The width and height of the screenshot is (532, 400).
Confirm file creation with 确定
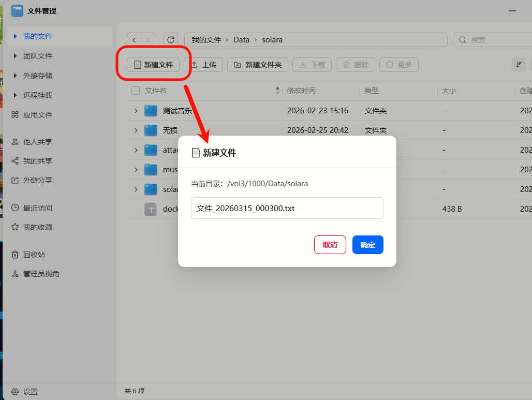pyautogui.click(x=368, y=245)
